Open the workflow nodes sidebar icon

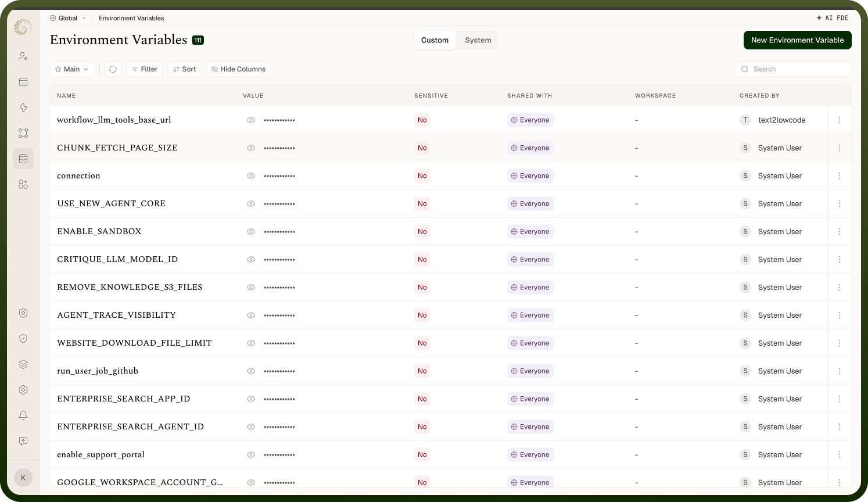click(23, 133)
